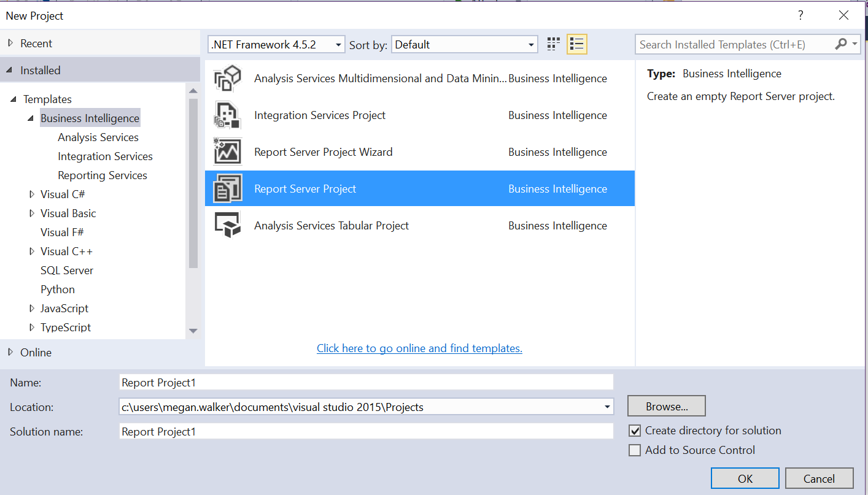Click the project Name input field
The image size is (868, 495).
[x=366, y=382]
